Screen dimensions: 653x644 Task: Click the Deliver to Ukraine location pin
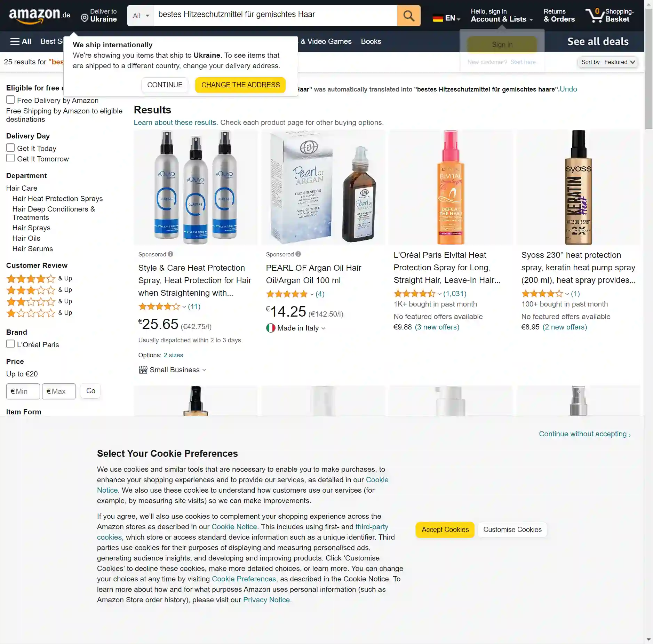coord(84,18)
